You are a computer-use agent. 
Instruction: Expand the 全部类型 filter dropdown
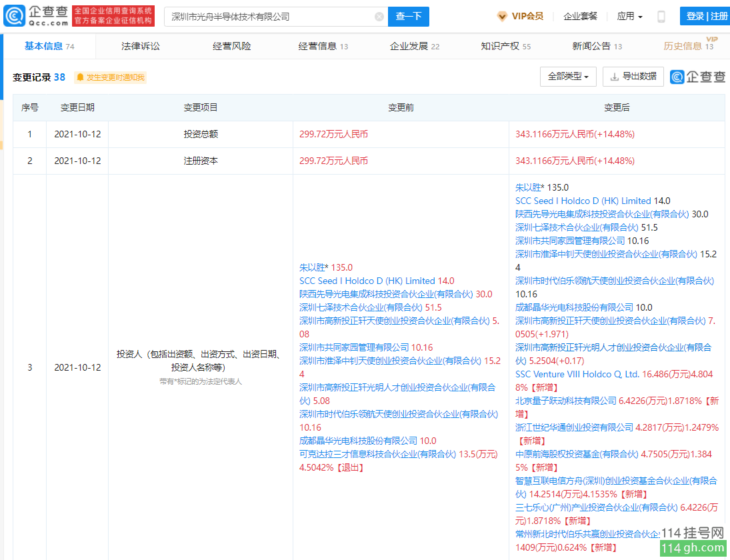pos(568,77)
